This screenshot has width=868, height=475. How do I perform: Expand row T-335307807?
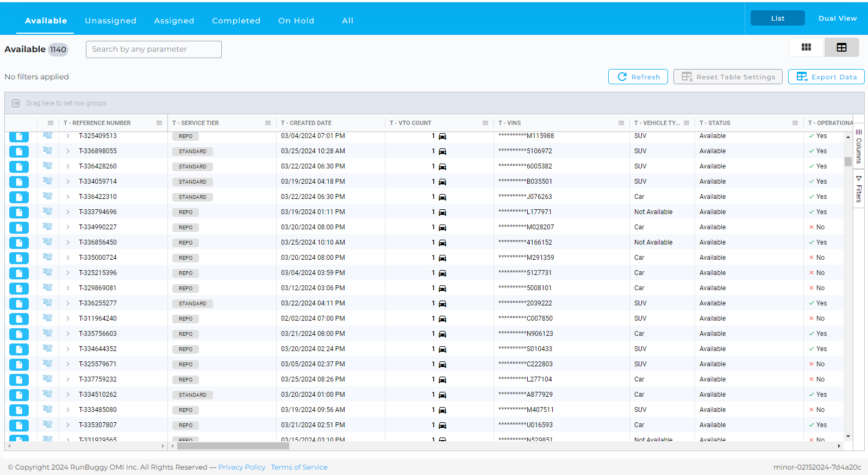[x=68, y=425]
